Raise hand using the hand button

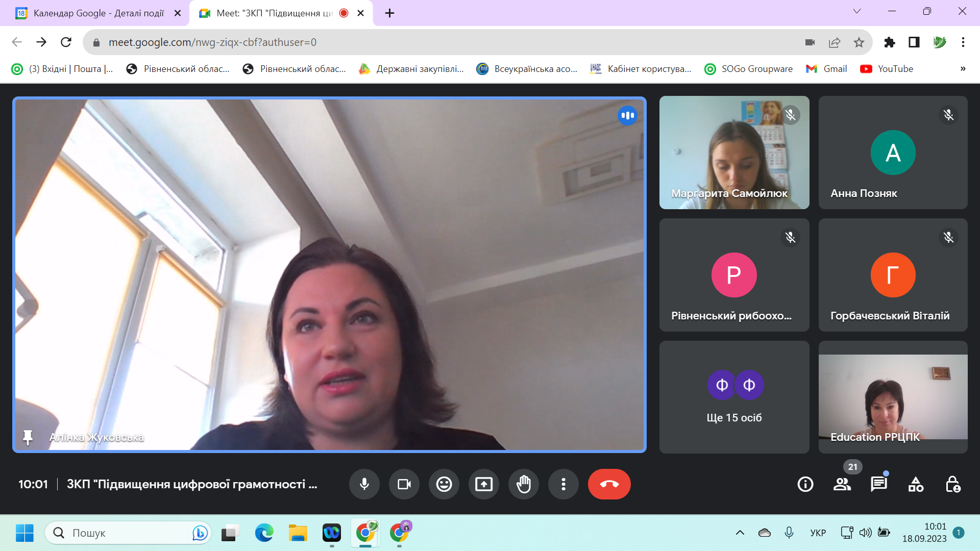tap(523, 484)
